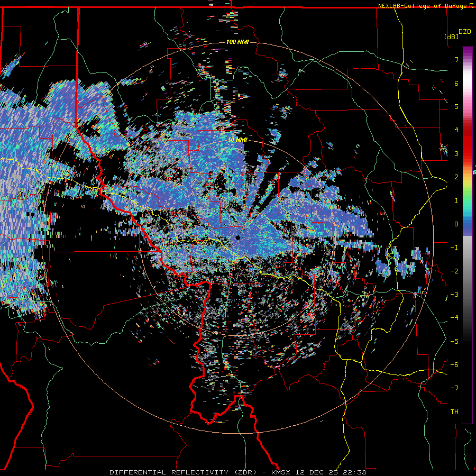Screen dimensions: 476x476
Task: Click the TH label on the color scale
Action: click(454, 412)
